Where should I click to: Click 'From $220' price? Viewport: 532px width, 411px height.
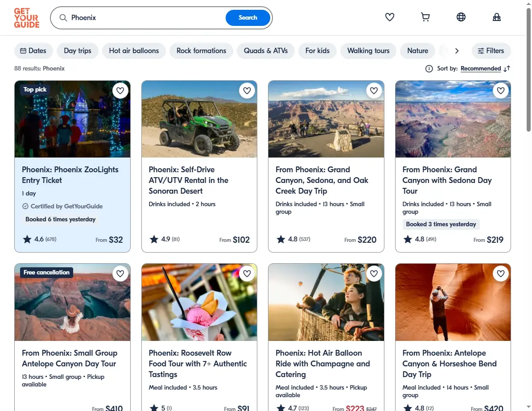pos(360,240)
